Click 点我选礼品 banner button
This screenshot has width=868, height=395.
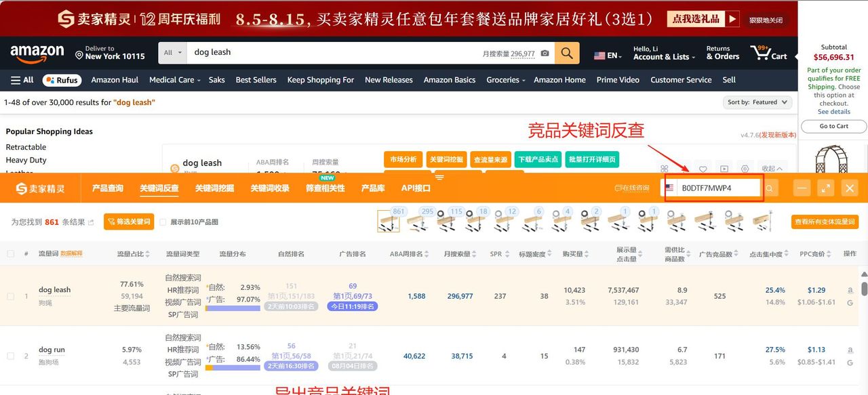[x=703, y=19]
